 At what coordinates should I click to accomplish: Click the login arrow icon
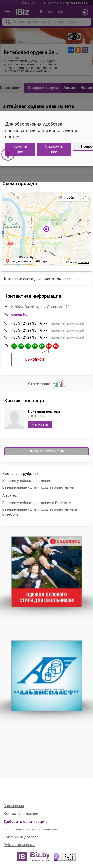click(85, 12)
